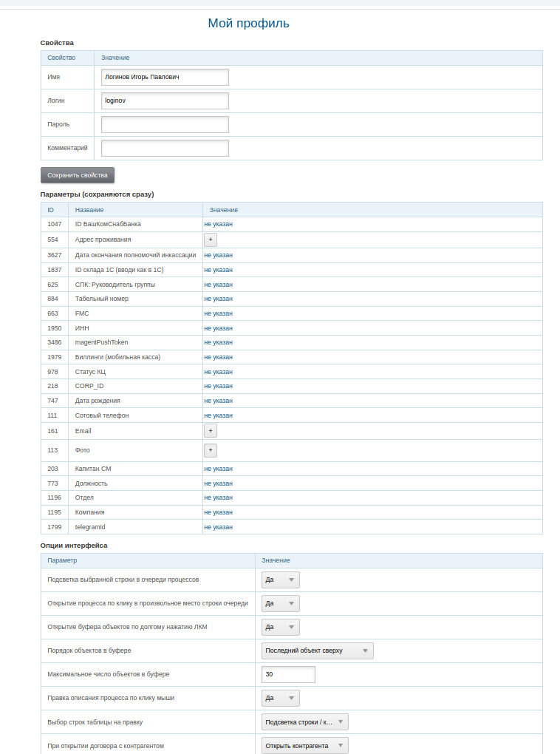
Task: Click the Опции интерфейса section title
Action: tap(74, 546)
